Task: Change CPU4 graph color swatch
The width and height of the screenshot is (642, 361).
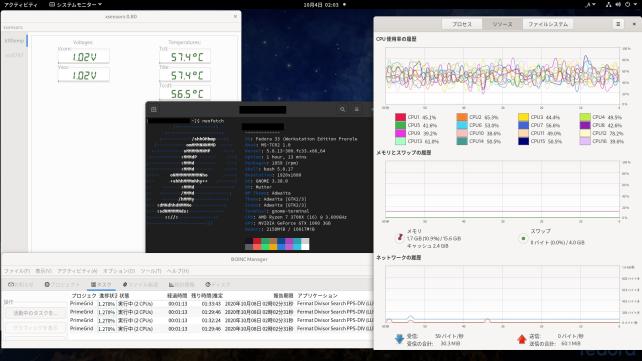Action: 585,117
